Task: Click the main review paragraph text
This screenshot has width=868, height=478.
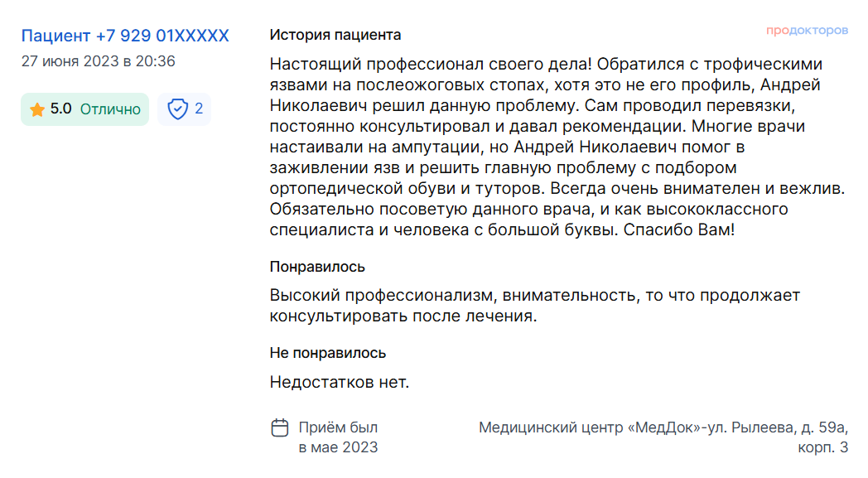Action: (557, 147)
